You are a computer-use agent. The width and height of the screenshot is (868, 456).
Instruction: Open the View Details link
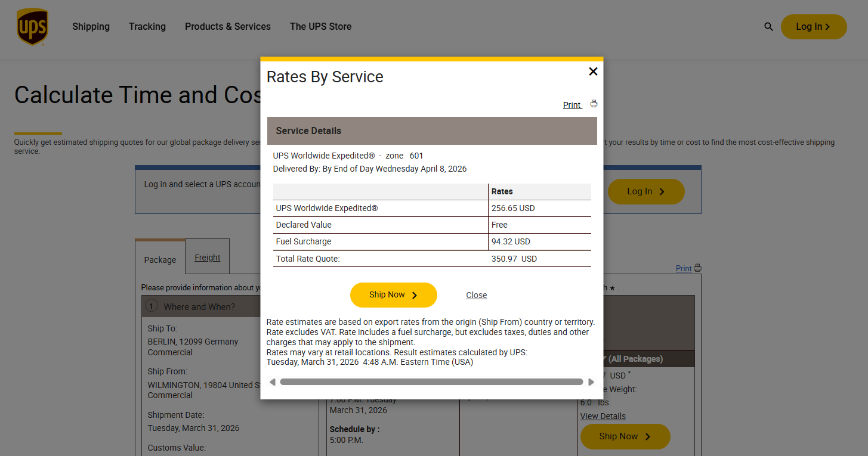click(603, 416)
